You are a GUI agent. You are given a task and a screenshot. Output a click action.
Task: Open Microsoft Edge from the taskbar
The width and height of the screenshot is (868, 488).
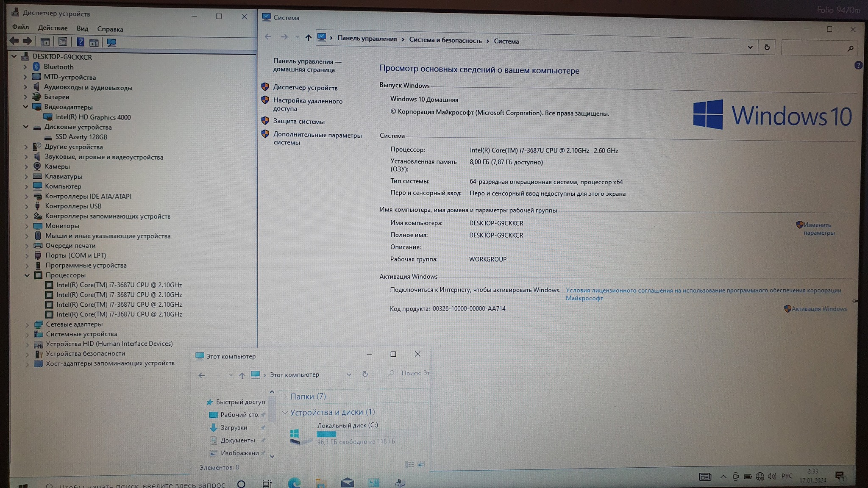[x=294, y=482]
